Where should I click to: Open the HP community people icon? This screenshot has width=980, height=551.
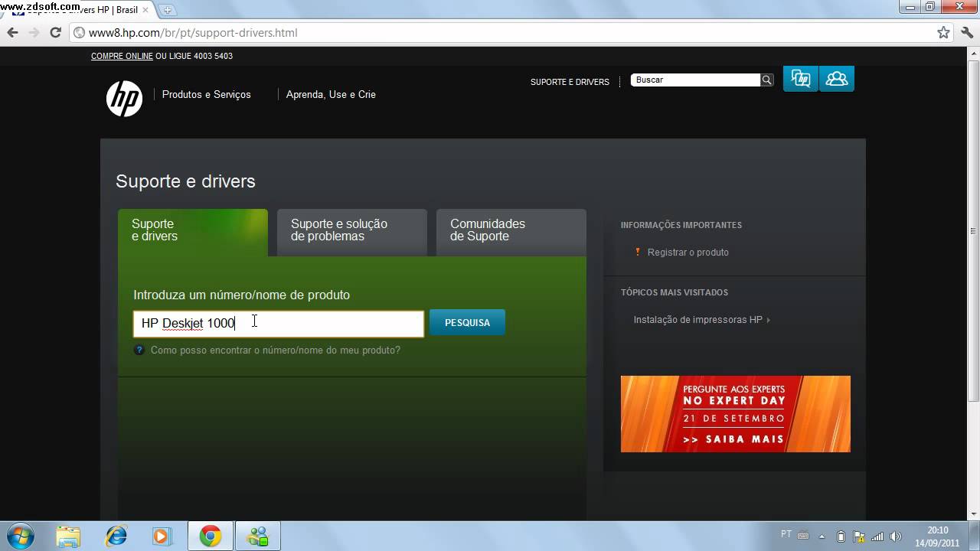837,79
